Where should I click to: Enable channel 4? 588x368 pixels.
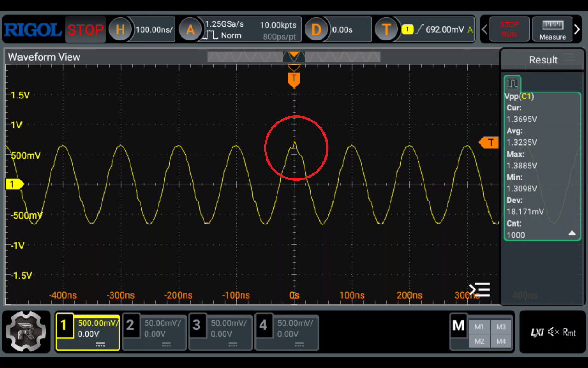[x=287, y=332]
